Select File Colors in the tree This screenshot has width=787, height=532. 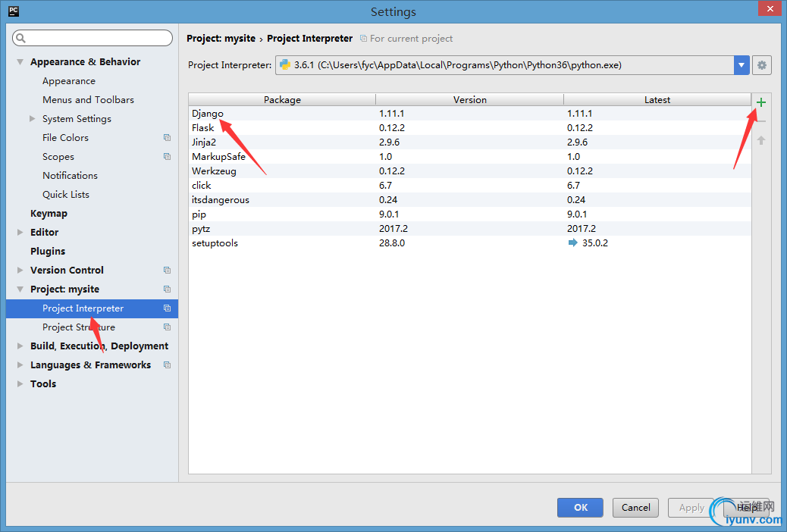point(65,137)
